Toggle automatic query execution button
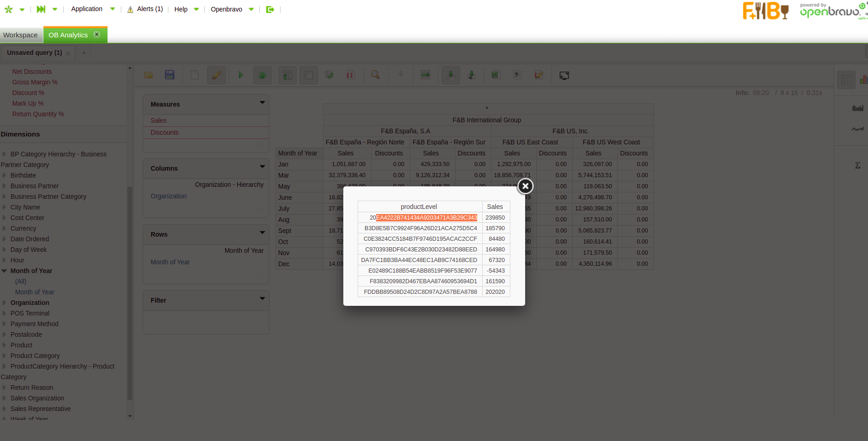The height and width of the screenshot is (441, 868). click(262, 75)
